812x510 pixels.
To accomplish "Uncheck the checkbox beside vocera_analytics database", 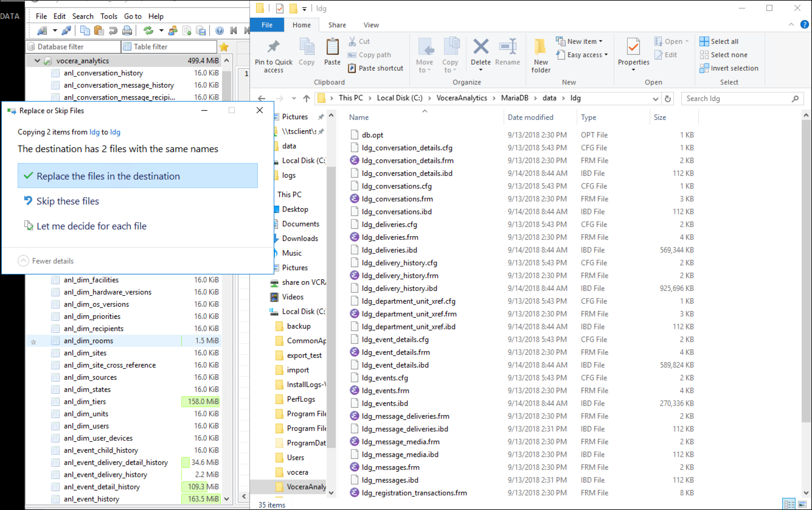I will click(47, 61).
